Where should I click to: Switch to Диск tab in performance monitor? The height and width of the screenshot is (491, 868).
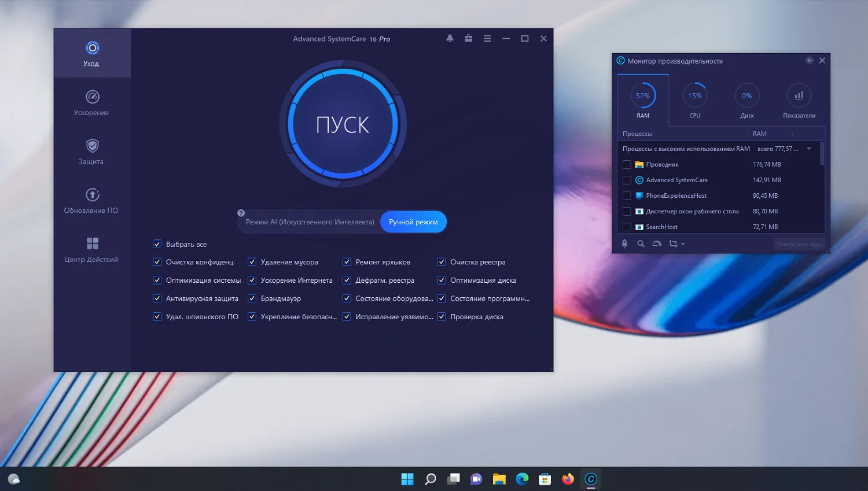pyautogui.click(x=747, y=101)
